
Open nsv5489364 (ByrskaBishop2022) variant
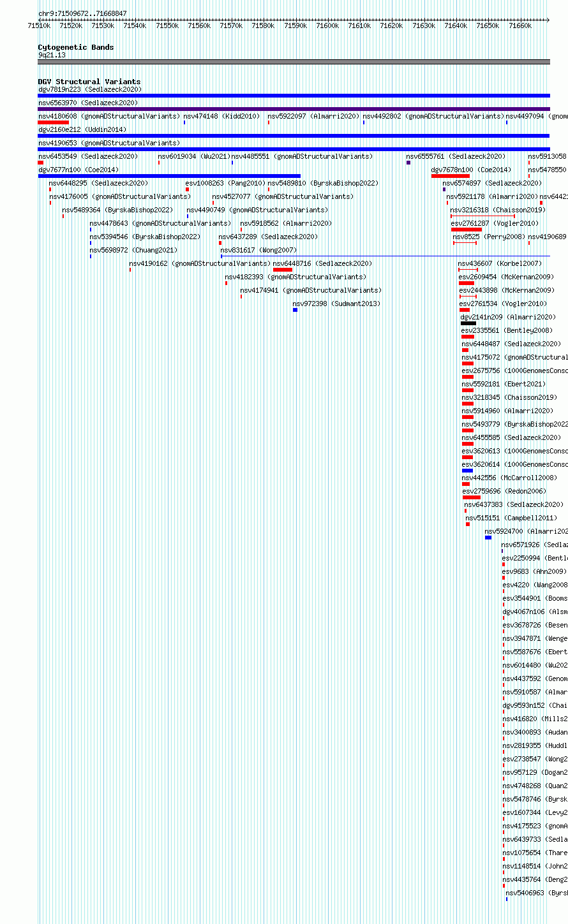pyautogui.click(x=117, y=210)
